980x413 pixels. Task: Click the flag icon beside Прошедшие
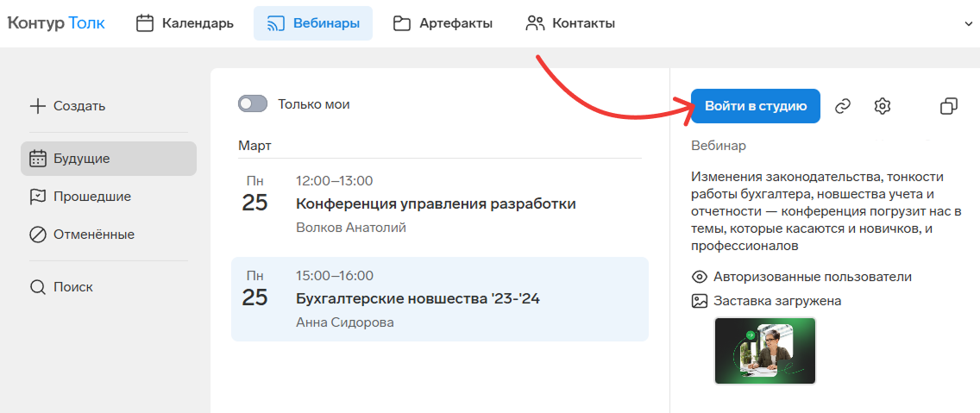[38, 197]
